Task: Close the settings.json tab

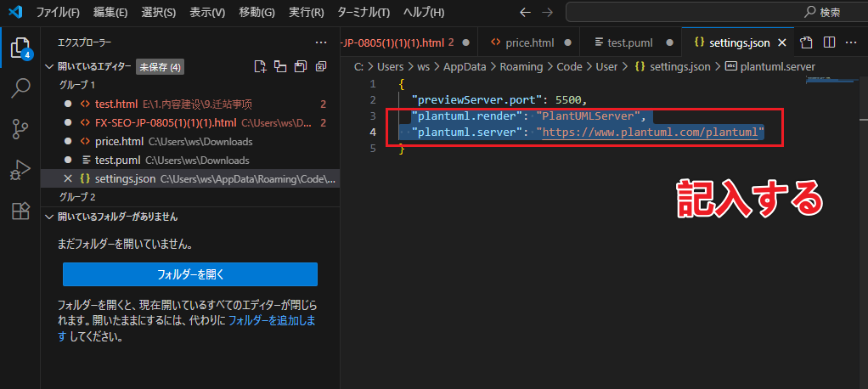Action: click(x=782, y=42)
